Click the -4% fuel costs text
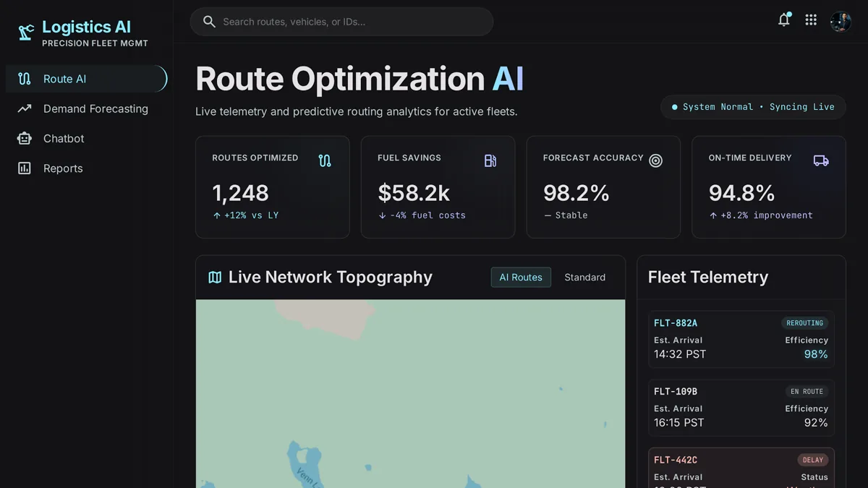 (427, 215)
